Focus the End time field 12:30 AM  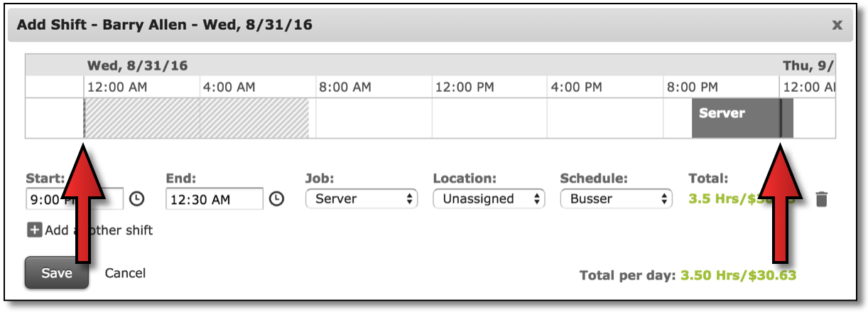tap(215, 199)
